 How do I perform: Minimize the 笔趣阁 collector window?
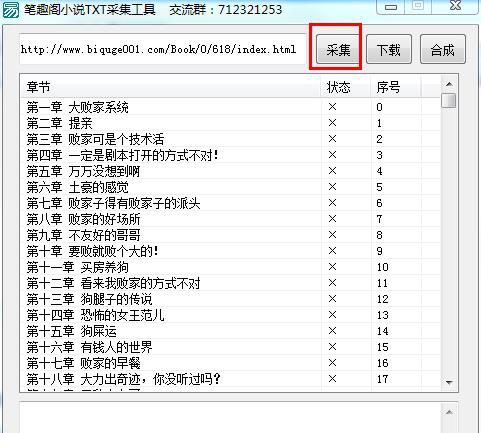[x=391, y=7]
